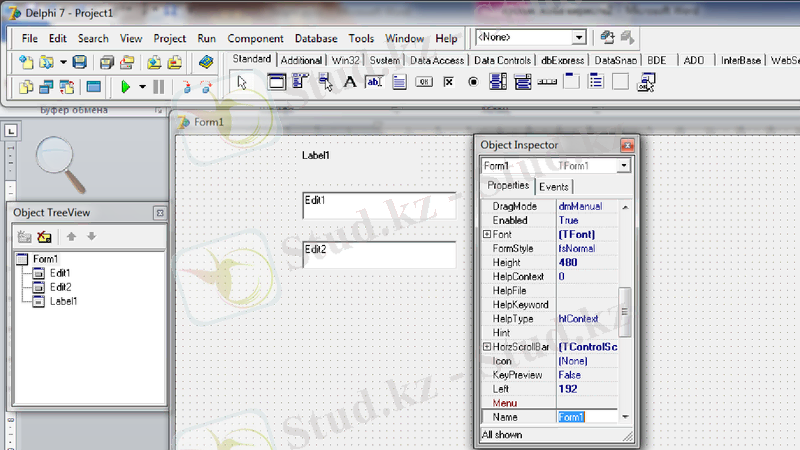
Task: Open the Form1 object selector dropdown
Action: pyautogui.click(x=624, y=166)
